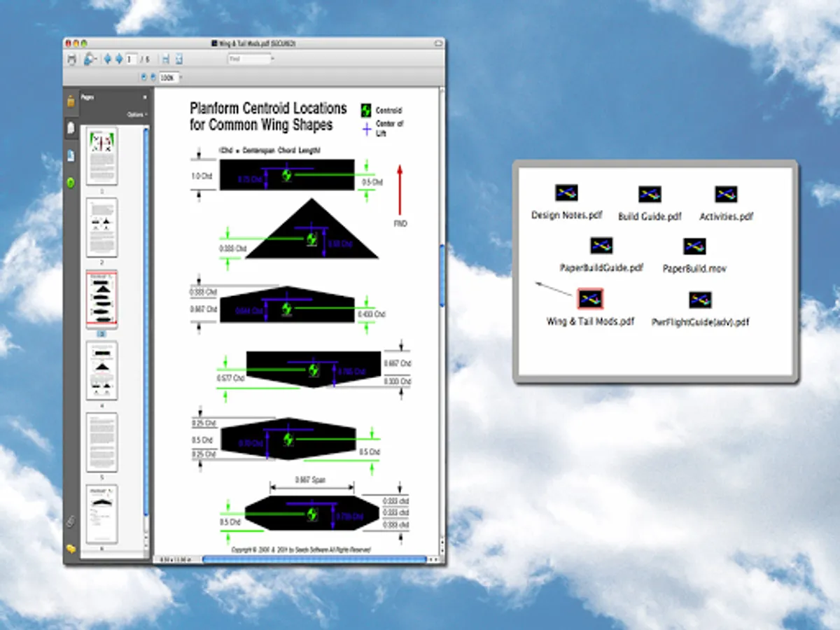Select the Pages panel icon in sidebar
The image size is (840, 630).
coord(71,128)
